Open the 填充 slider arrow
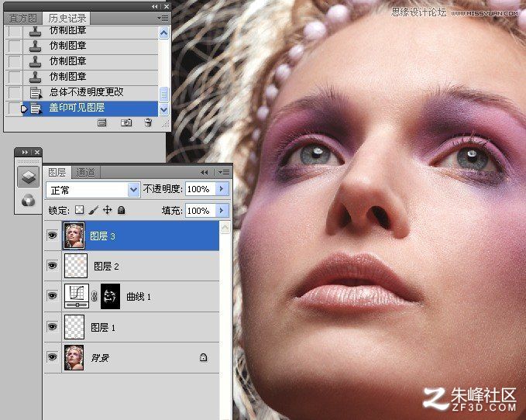 [222, 211]
